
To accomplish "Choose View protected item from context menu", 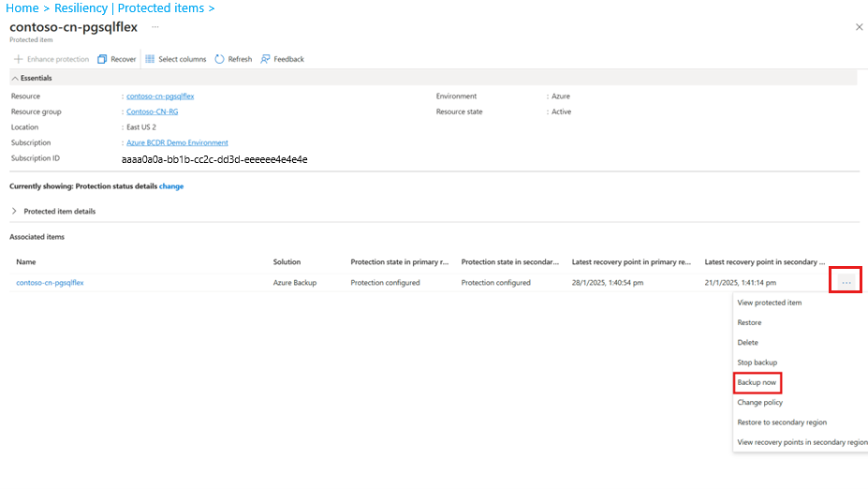I will click(x=769, y=303).
